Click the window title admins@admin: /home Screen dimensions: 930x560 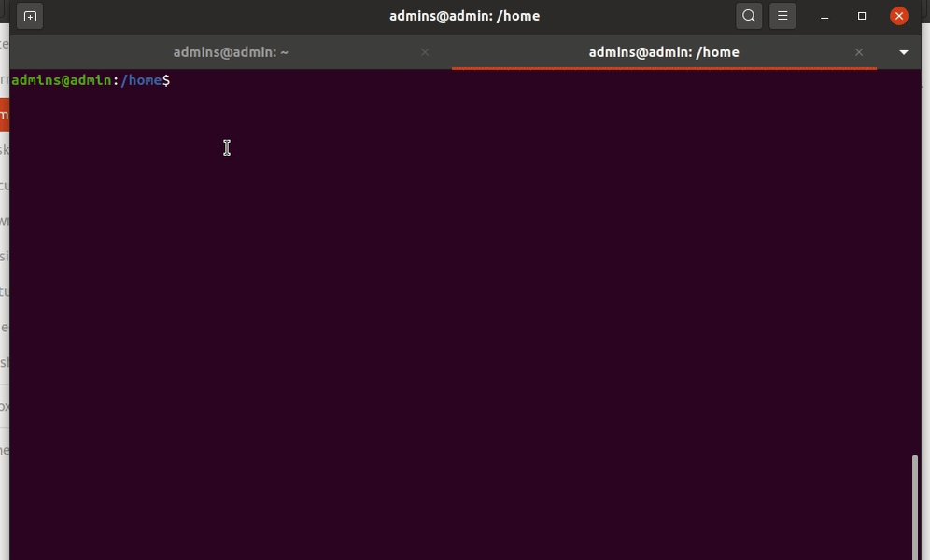(x=464, y=16)
